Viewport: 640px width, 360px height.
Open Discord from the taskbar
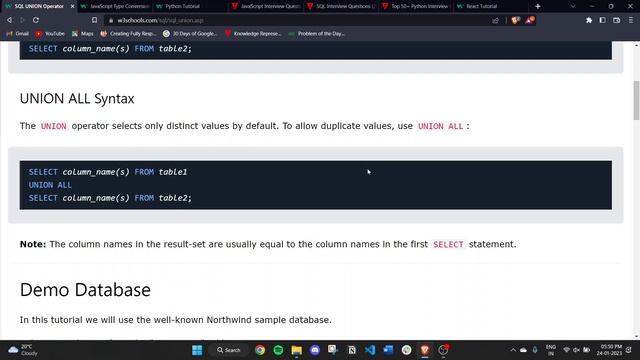point(315,350)
